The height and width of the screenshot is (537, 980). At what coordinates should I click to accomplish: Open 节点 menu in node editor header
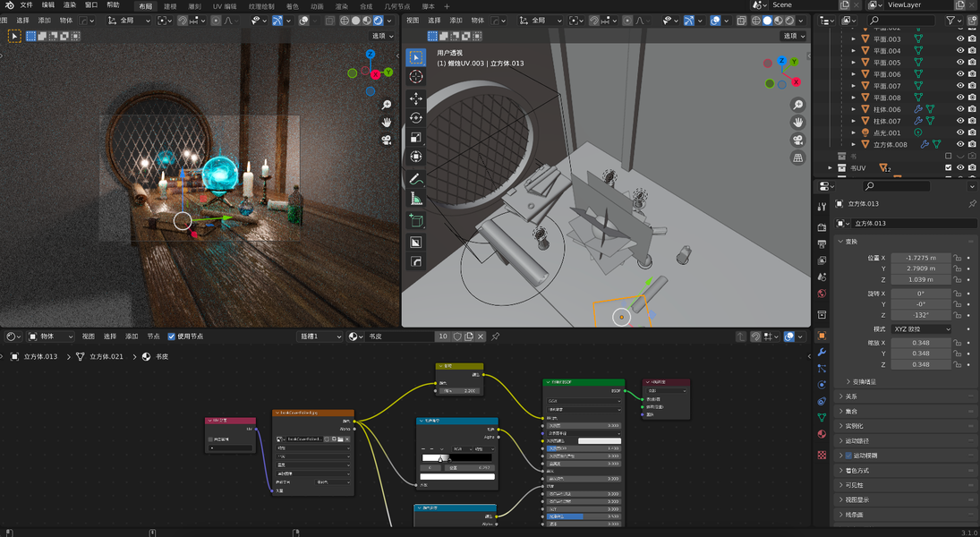[x=153, y=337]
